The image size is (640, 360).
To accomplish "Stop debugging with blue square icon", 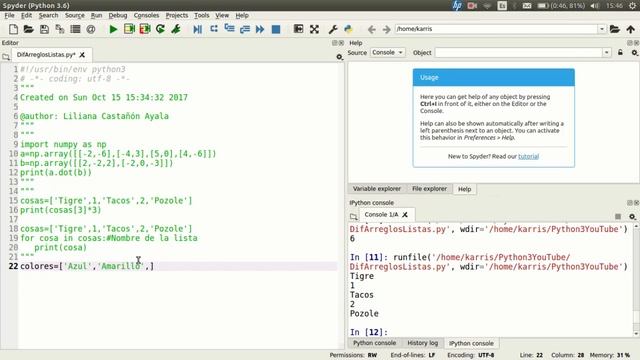I will coord(276,29).
